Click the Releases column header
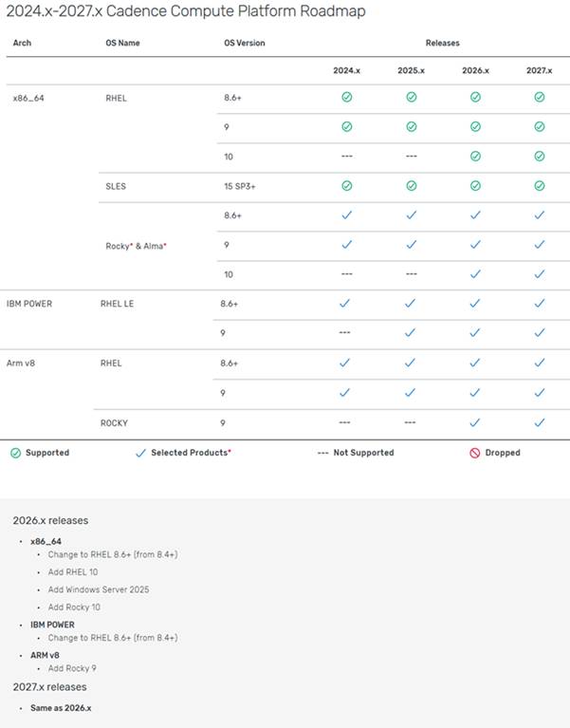 [x=443, y=43]
